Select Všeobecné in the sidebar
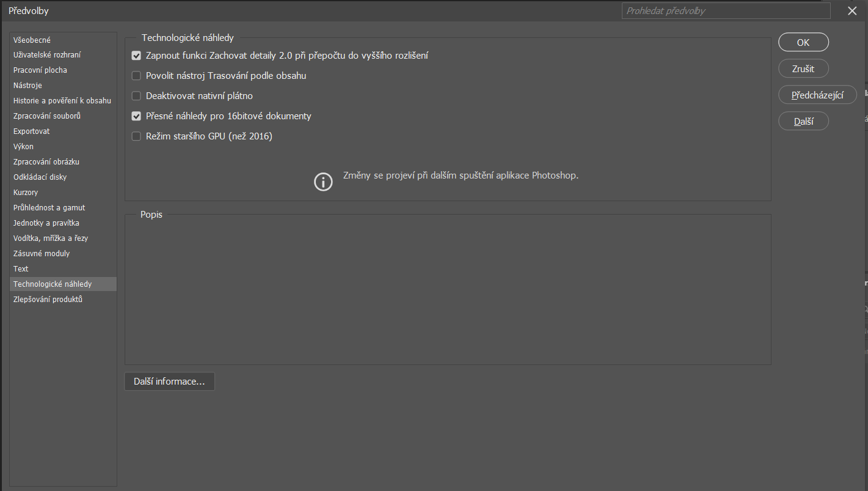868x491 pixels. [x=32, y=40]
